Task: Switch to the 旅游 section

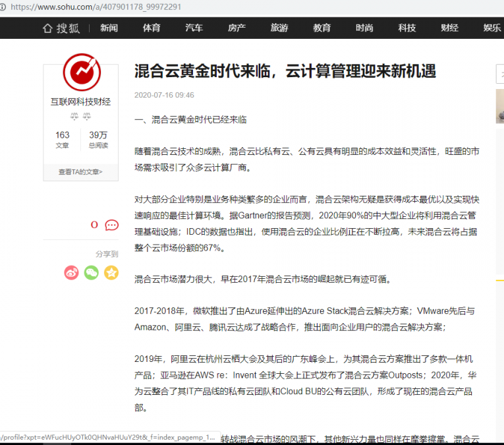Action: [x=279, y=28]
